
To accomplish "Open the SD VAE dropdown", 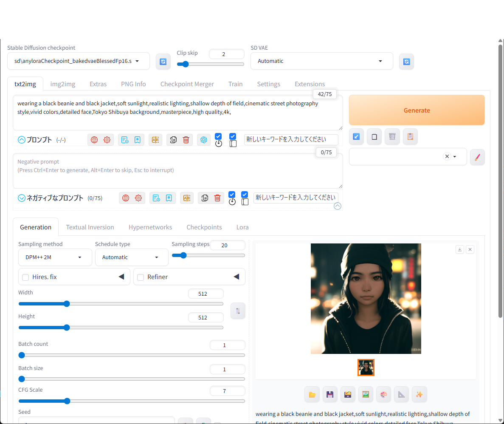I will coord(322,61).
